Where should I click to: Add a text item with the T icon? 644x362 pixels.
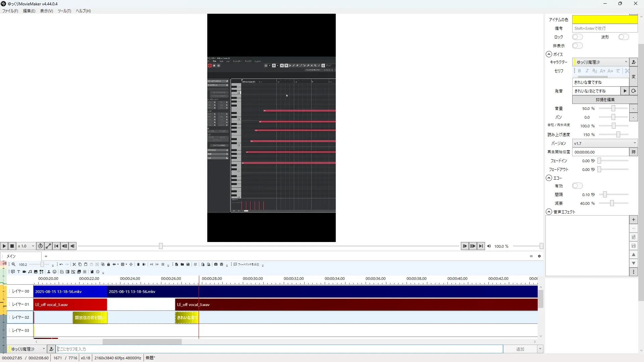coord(18,272)
